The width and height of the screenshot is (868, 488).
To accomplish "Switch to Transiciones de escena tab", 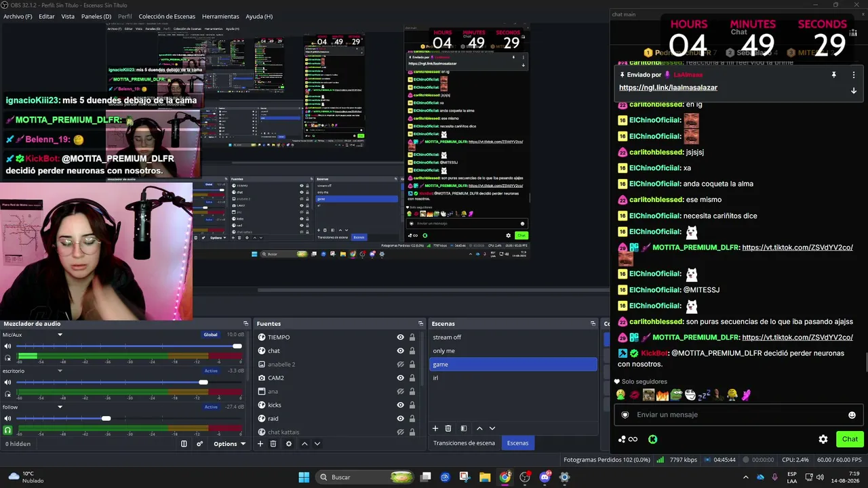I will pyautogui.click(x=464, y=443).
